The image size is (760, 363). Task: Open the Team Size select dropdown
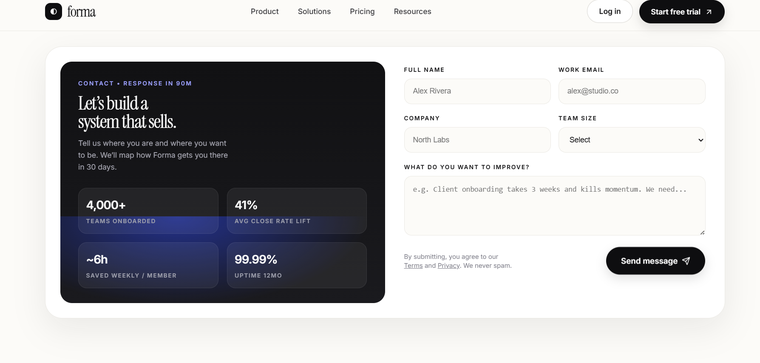(x=632, y=140)
